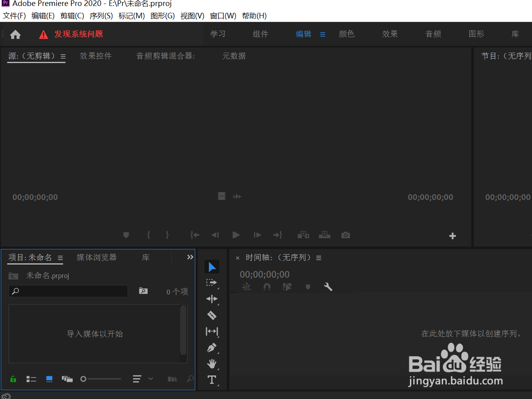Open the Project panel menu
The image size is (532, 399).
[60, 258]
